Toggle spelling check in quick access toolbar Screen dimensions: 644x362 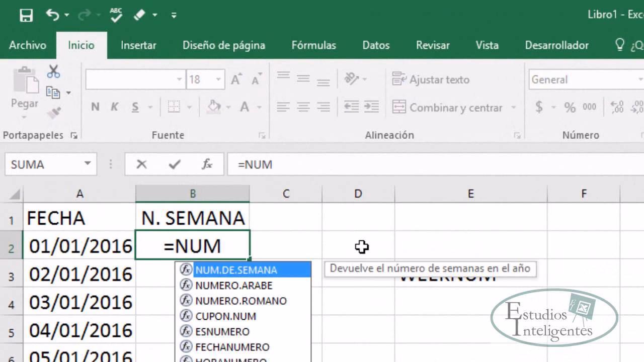point(116,15)
